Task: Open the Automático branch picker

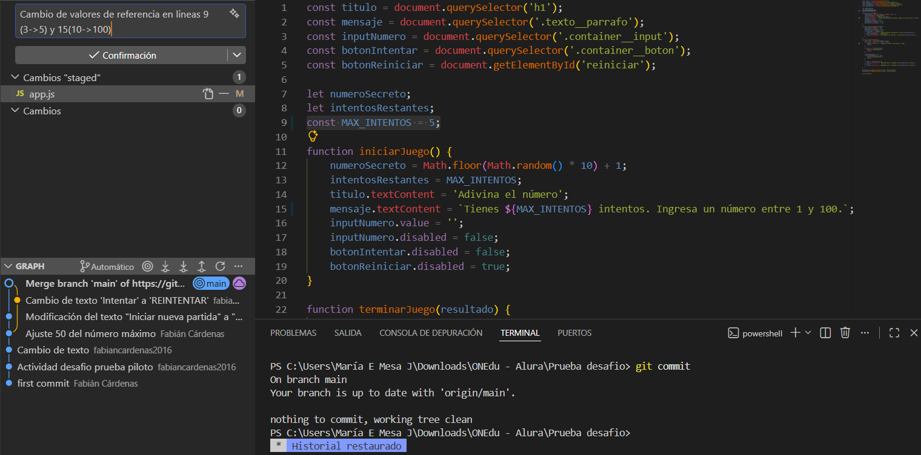Action: 107,267
